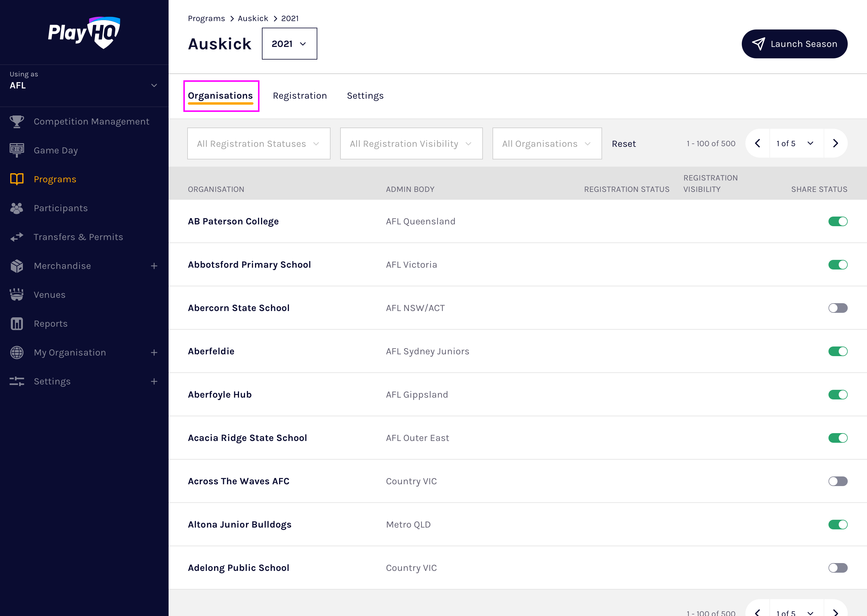Enable share status for Abercorn State School
Screen dimensions: 867x616
[x=837, y=308]
